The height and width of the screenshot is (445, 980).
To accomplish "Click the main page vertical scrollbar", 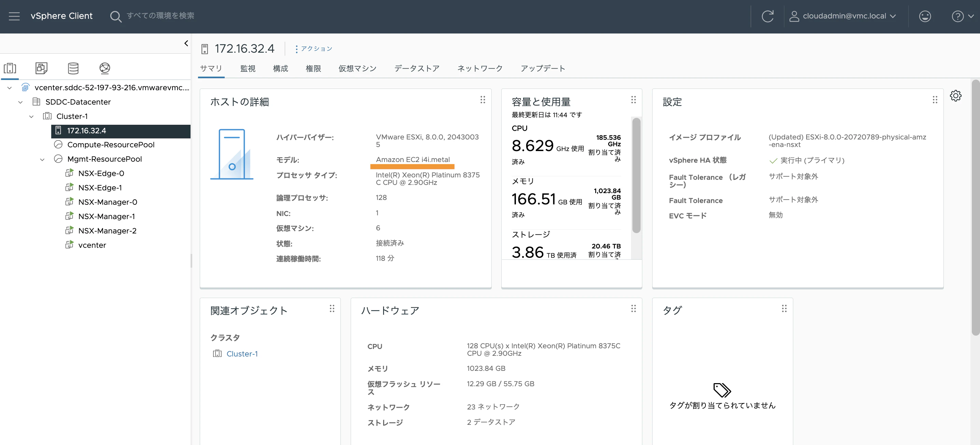I will click(x=976, y=207).
